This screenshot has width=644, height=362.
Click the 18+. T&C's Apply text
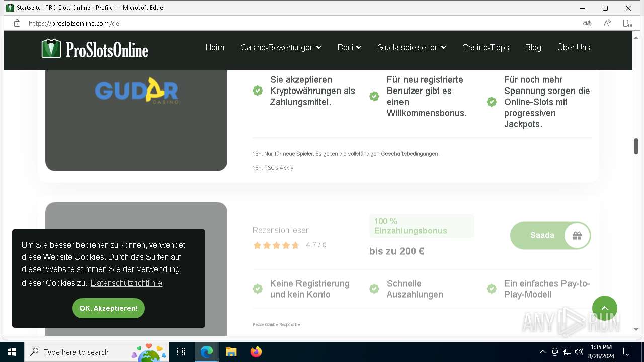click(x=273, y=168)
